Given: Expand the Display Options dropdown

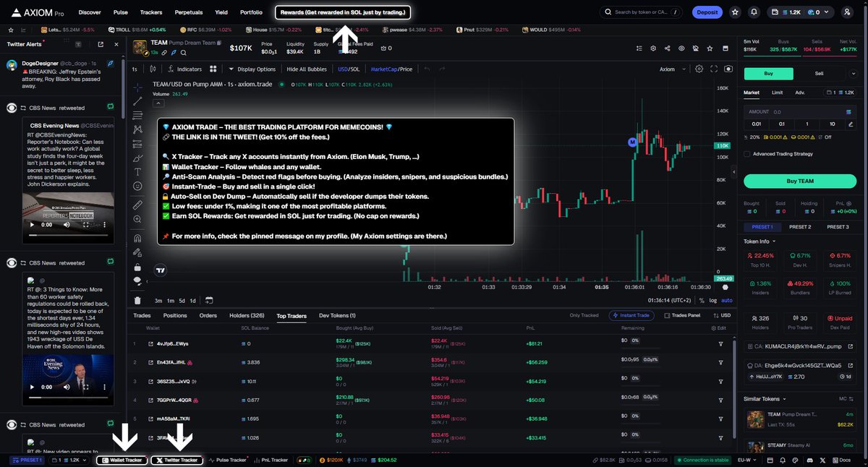Looking at the screenshot, I should coord(252,69).
